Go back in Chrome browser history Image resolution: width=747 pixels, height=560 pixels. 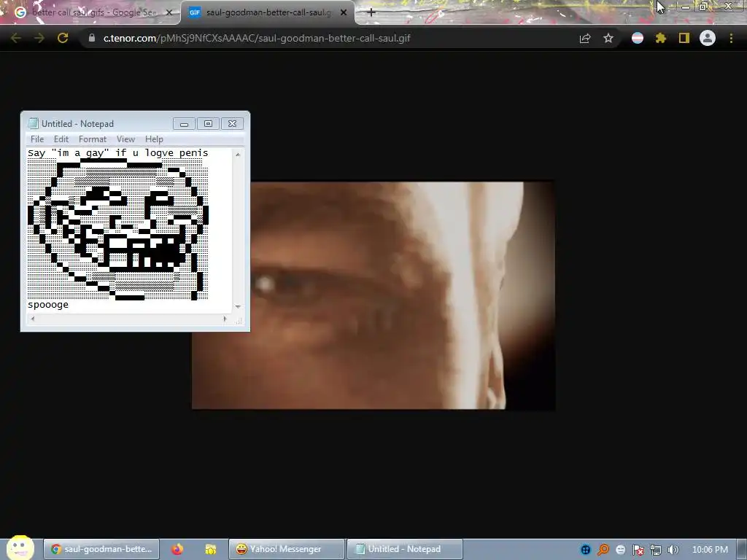[x=15, y=38]
